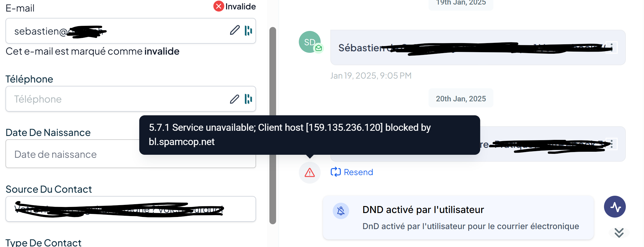Click the red Invalide status icon

[x=219, y=6]
